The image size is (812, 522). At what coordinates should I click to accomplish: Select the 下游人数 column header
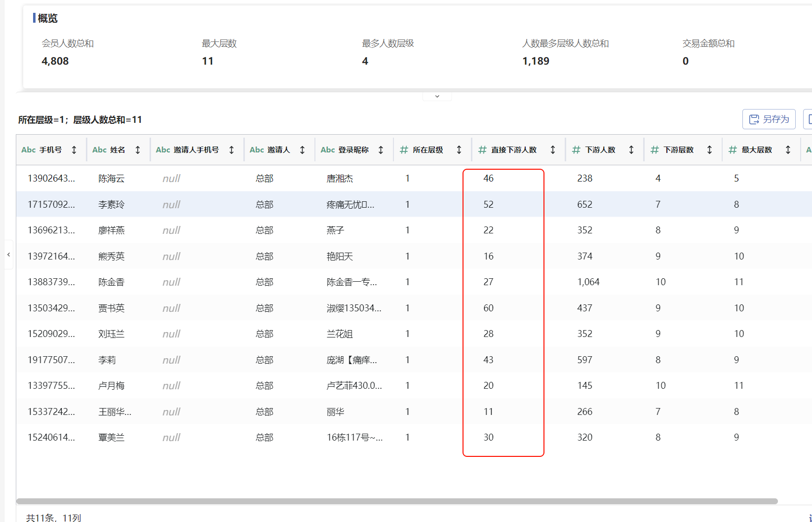pos(604,149)
